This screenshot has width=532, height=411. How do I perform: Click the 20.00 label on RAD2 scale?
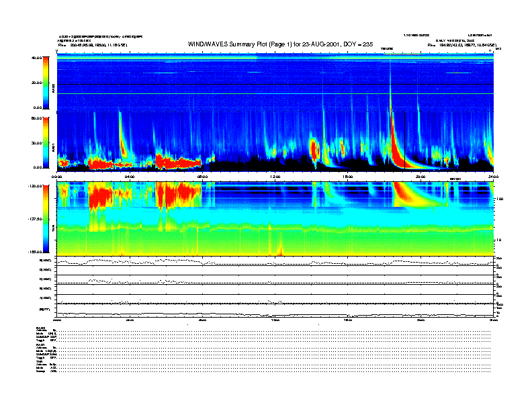pyautogui.click(x=36, y=83)
